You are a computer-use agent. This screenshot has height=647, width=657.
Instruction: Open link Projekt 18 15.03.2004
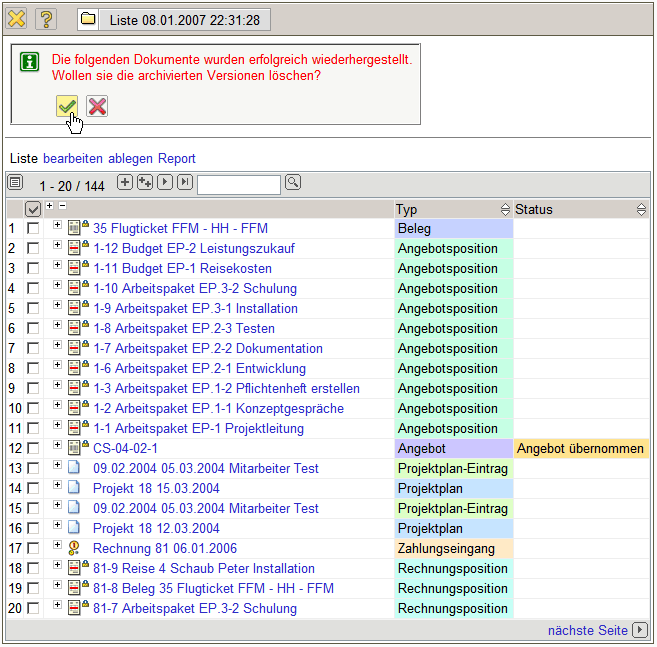tap(156, 488)
